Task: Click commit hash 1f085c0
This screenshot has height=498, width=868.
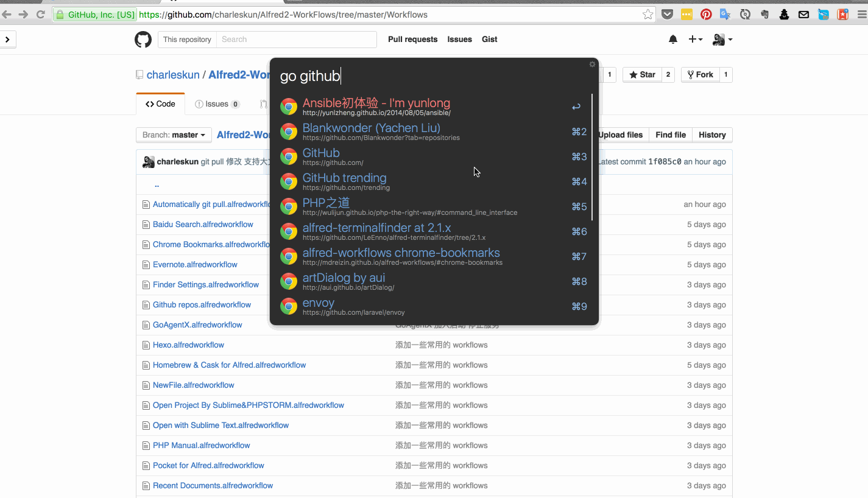Action: coord(665,162)
